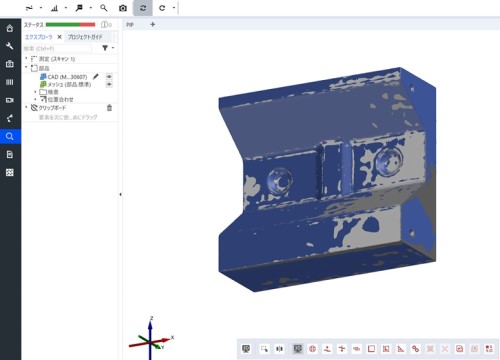Expand the 検査 folder in the explorer tree

click(x=35, y=92)
